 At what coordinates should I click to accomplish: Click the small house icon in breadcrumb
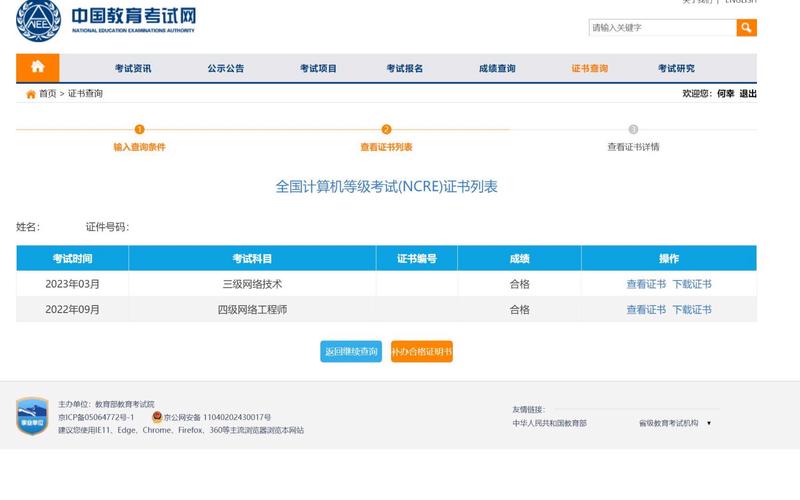pyautogui.click(x=31, y=94)
